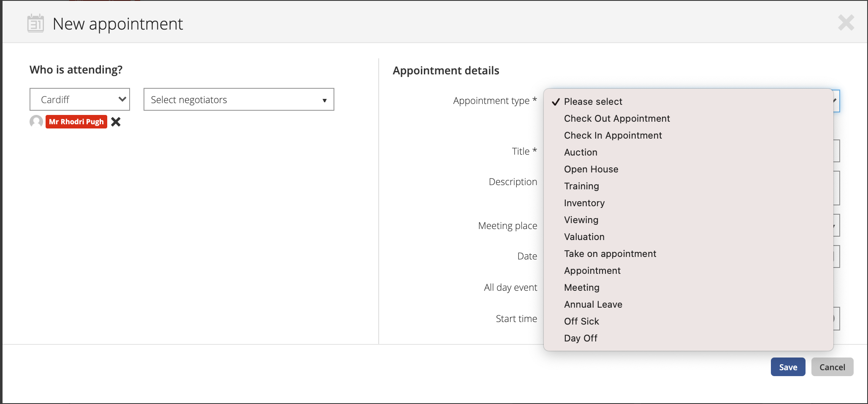This screenshot has height=404, width=868.
Task: Choose Take on appointment option
Action: [689, 254]
